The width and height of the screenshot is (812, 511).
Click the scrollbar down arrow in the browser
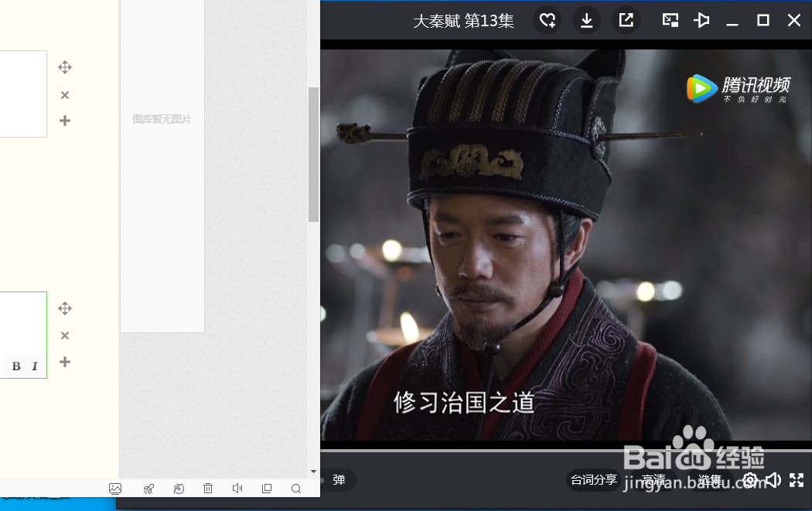pos(313,472)
